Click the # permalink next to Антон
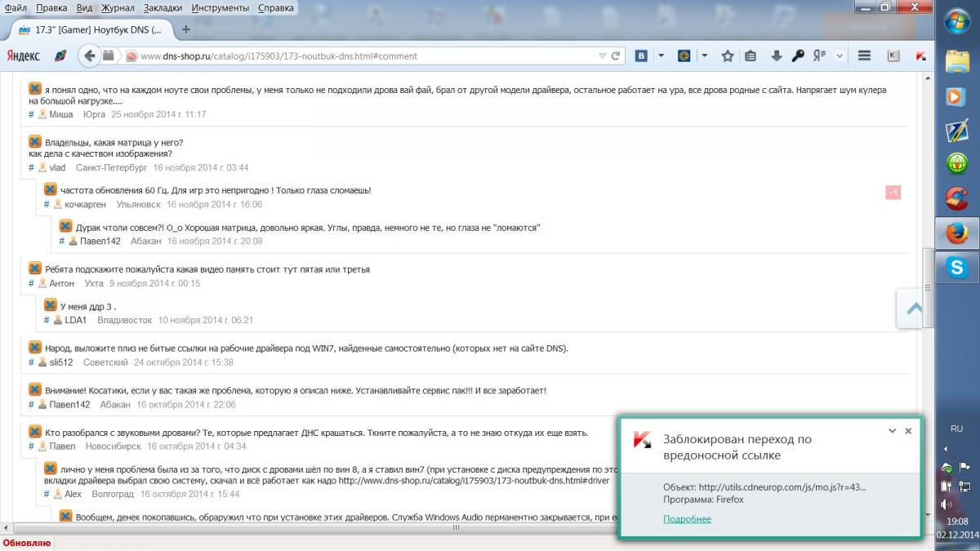 pyautogui.click(x=31, y=283)
